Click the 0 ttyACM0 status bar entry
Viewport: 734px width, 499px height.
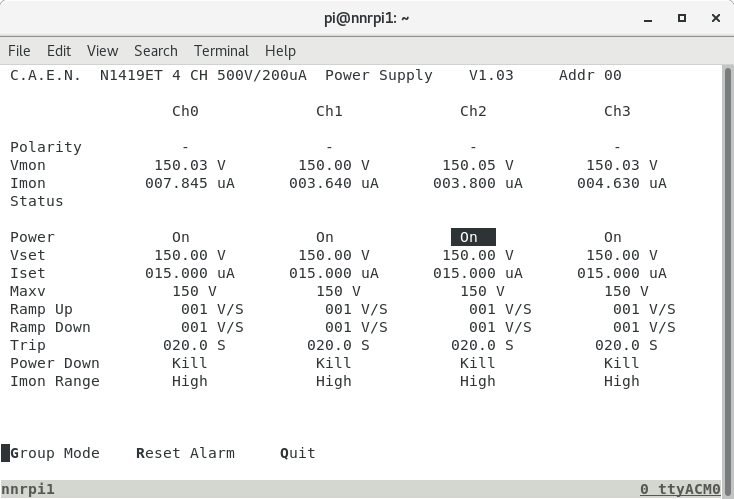pyautogui.click(x=680, y=489)
